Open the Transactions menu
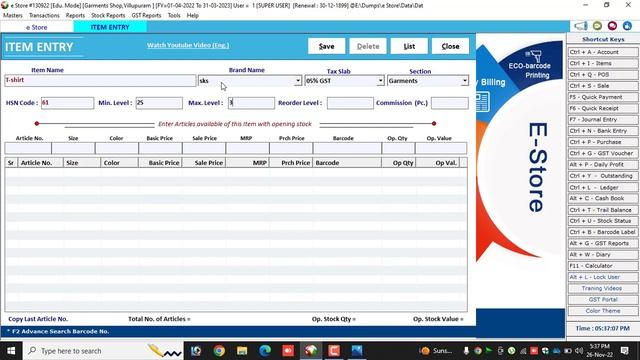Screen dimensions: 640x360 (44, 16)
